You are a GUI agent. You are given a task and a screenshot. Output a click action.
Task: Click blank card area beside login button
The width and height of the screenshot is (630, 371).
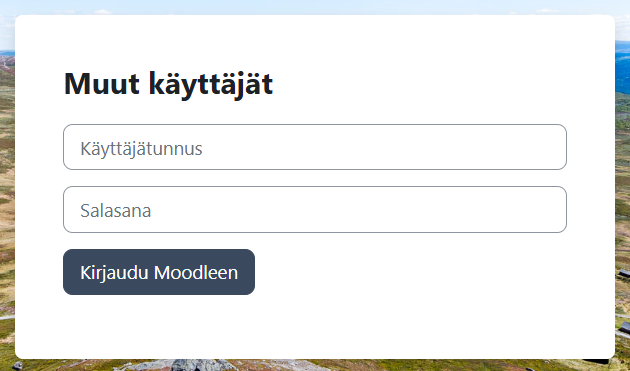(422, 272)
